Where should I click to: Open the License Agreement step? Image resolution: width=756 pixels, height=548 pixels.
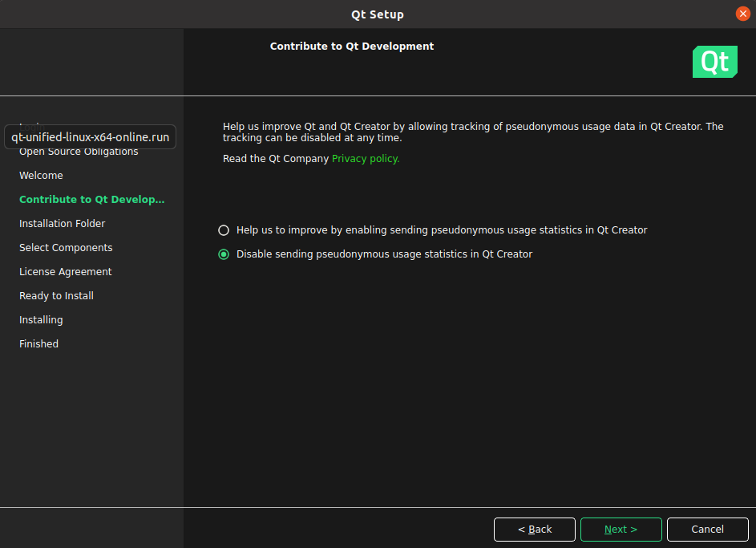click(65, 272)
